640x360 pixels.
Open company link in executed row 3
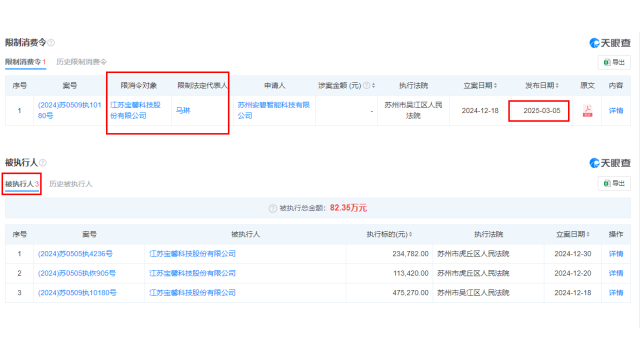click(x=192, y=293)
